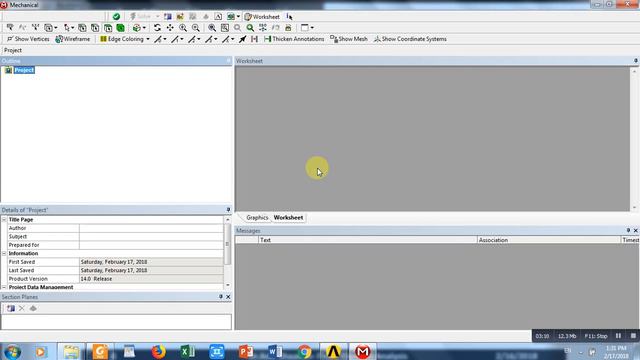This screenshot has width=640, height=360.
Task: Click the Association column header in Messages
Action: click(549, 240)
